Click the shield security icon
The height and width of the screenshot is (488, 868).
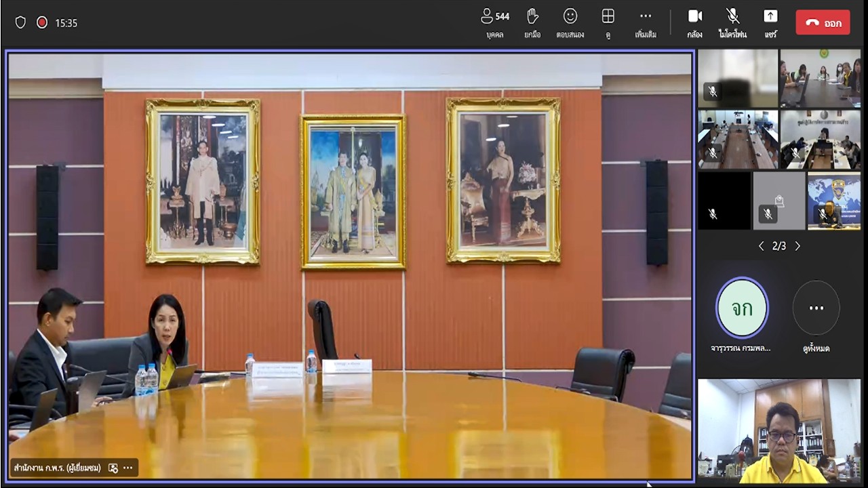tap(20, 22)
